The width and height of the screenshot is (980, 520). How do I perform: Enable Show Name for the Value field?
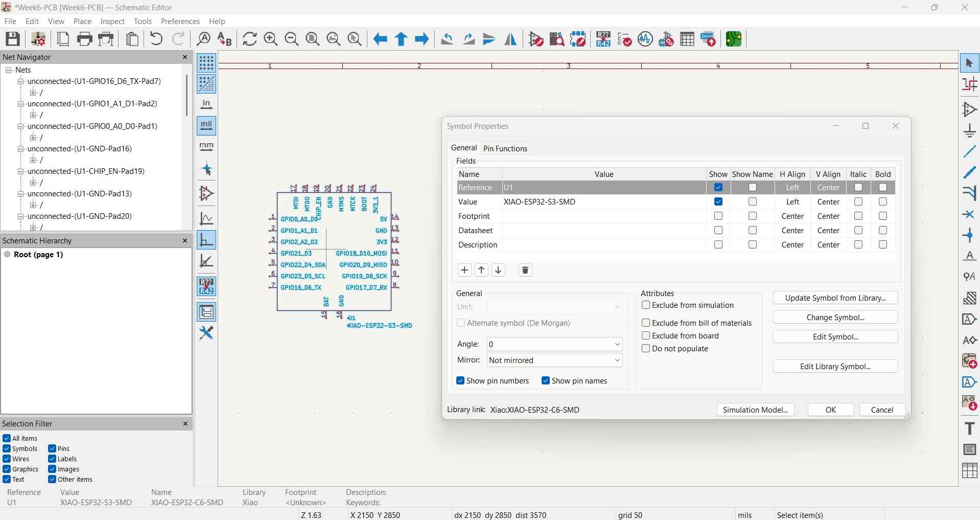(x=753, y=202)
